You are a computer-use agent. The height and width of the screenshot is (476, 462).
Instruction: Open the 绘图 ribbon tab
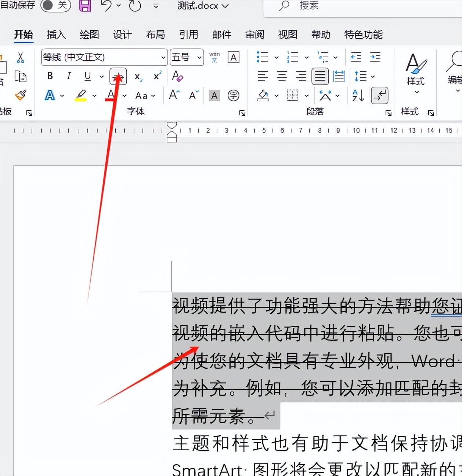(x=89, y=35)
